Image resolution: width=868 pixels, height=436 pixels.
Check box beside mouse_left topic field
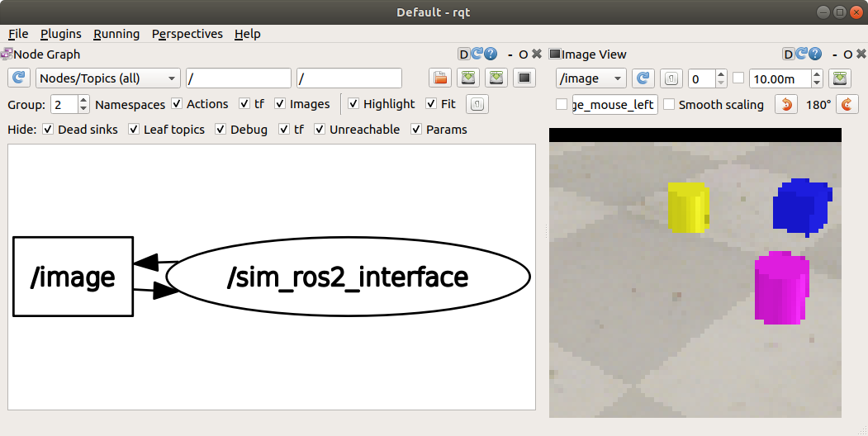(x=562, y=104)
